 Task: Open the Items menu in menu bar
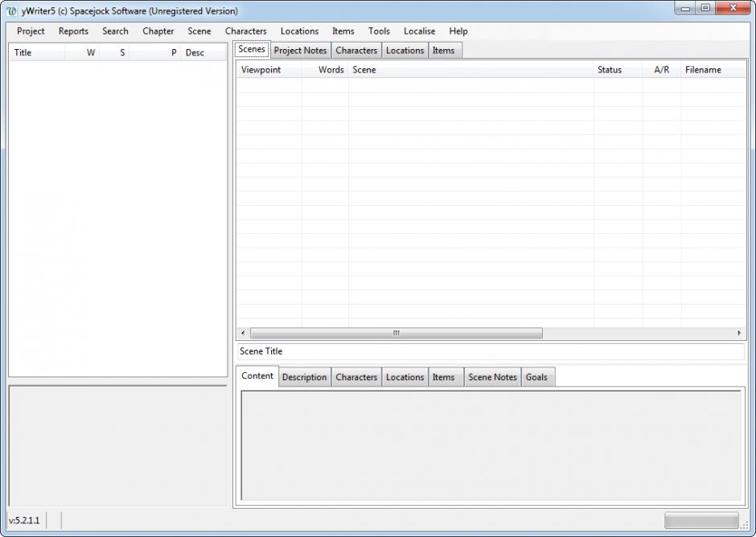click(x=343, y=31)
